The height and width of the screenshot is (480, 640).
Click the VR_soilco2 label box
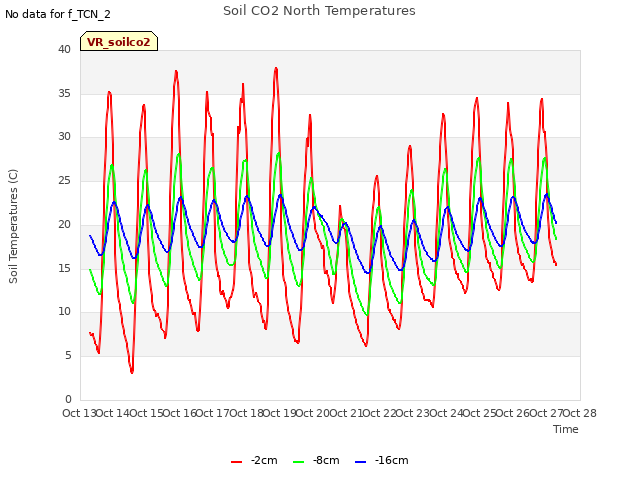119,41
